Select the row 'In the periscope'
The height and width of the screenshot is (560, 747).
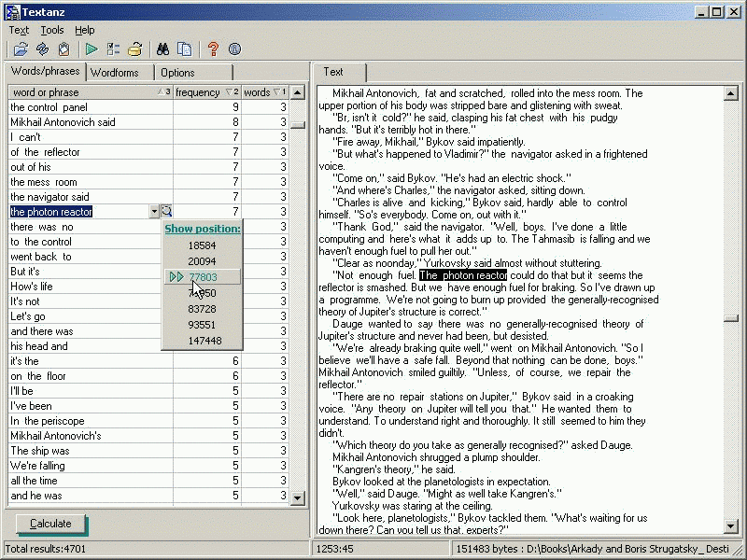coord(148,421)
